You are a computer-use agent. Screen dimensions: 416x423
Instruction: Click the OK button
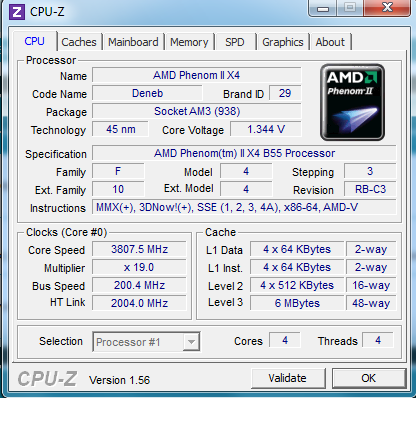tap(369, 378)
